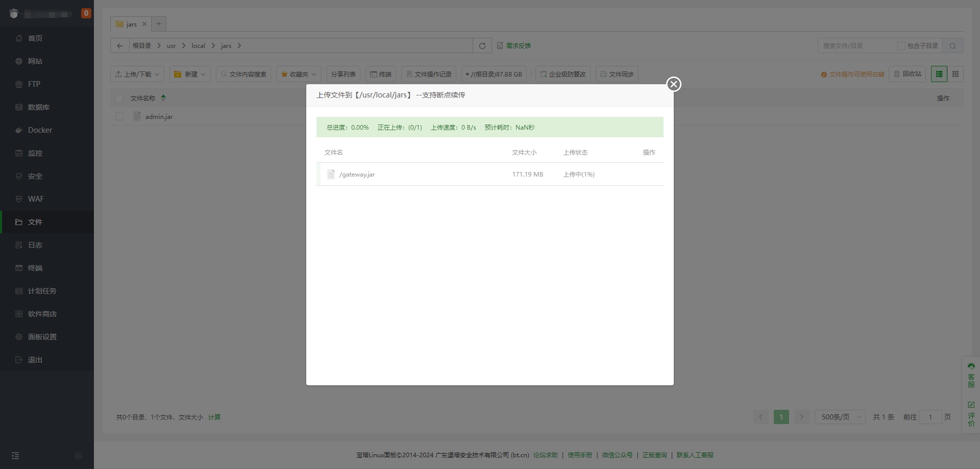The width and height of the screenshot is (980, 469).
Task: Open the WAF sidebar menu
Action: pos(36,199)
